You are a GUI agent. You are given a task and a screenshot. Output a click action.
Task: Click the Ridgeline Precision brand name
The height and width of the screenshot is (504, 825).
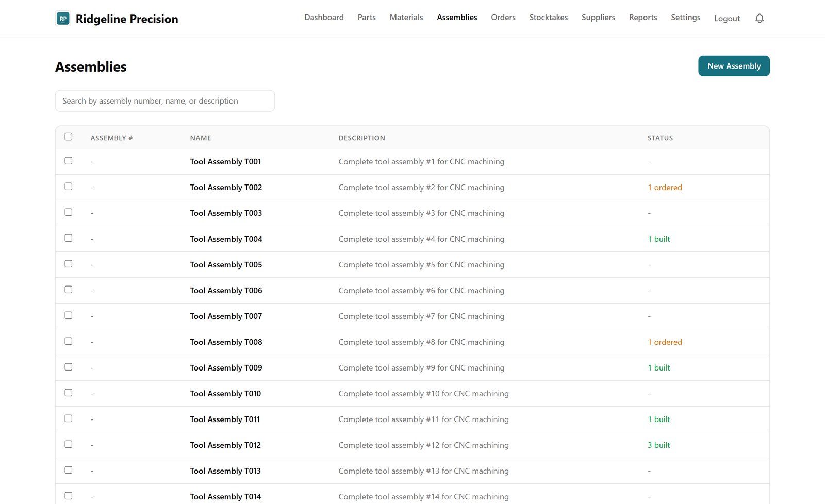tap(127, 19)
